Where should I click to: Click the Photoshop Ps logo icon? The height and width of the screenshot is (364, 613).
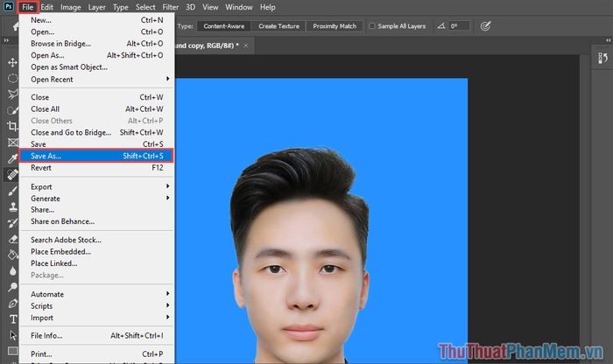[8, 7]
